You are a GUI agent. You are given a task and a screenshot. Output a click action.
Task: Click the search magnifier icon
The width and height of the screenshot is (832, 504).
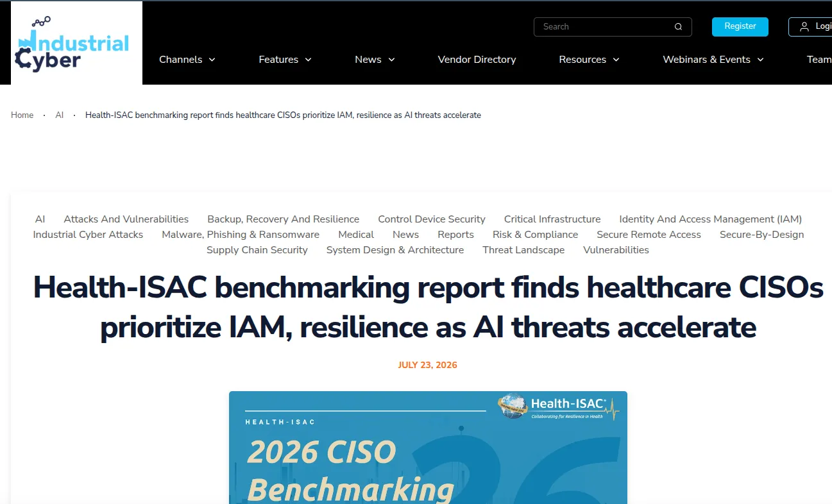pyautogui.click(x=678, y=27)
